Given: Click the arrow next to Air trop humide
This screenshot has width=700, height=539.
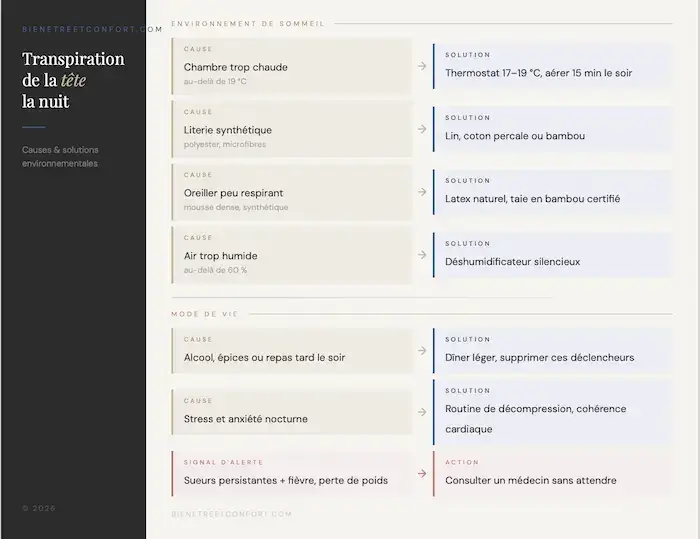Looking at the screenshot, I should 422,255.
